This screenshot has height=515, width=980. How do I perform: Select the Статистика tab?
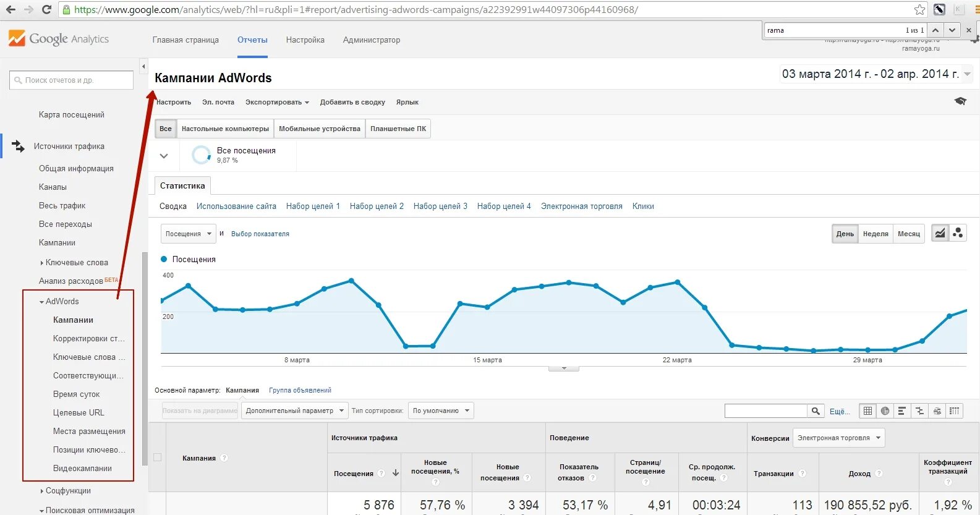[182, 185]
